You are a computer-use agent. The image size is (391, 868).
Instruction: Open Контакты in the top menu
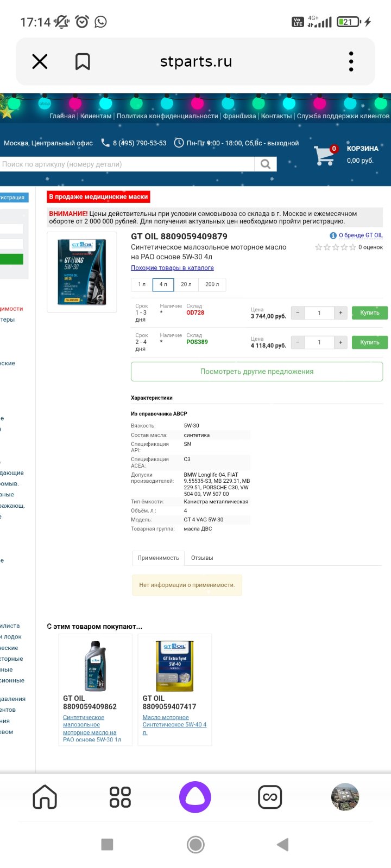pos(276,116)
